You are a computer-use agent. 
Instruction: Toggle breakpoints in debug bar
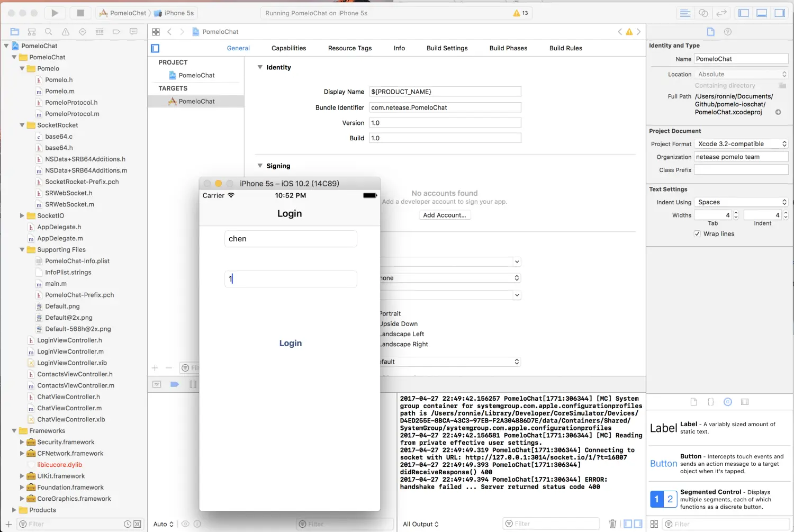pos(175,384)
